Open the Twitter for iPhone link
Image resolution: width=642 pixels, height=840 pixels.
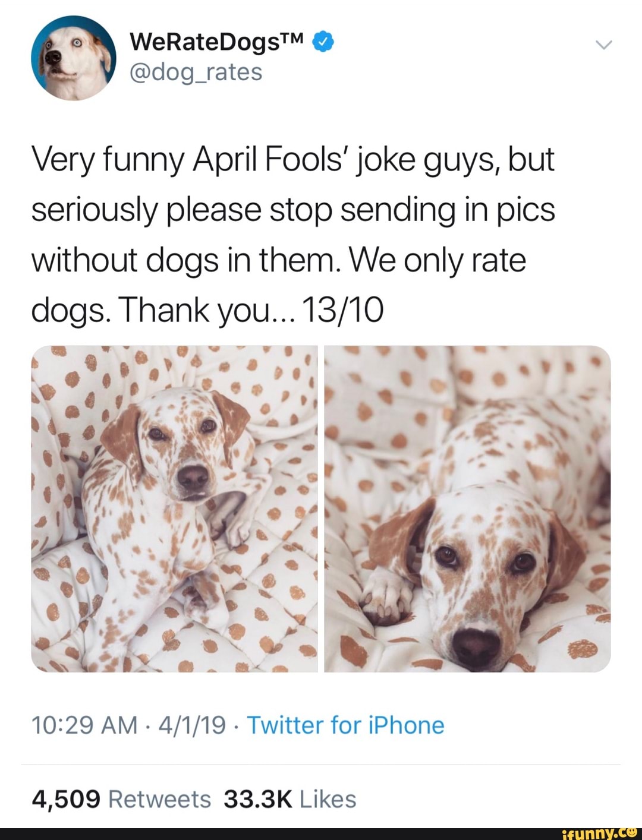tap(345, 724)
